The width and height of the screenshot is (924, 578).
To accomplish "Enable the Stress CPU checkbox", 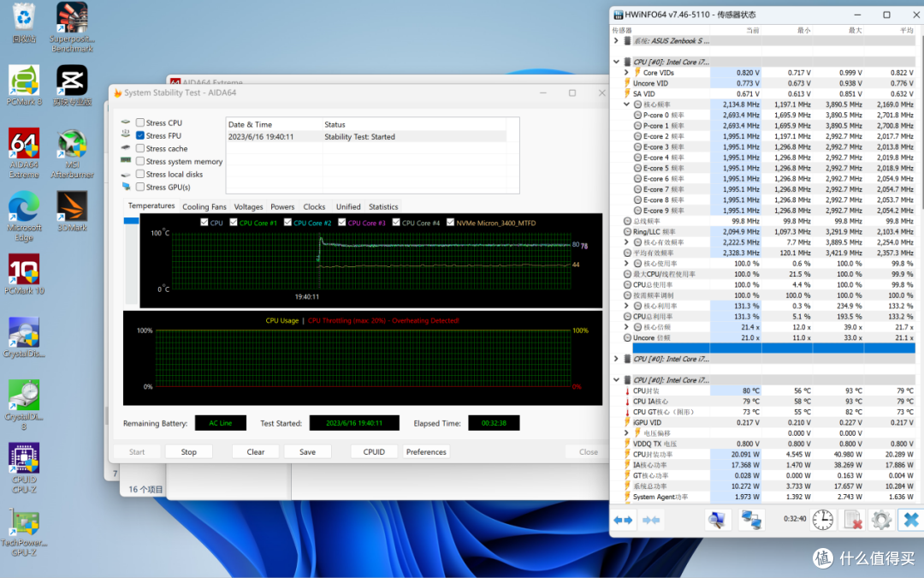I will (x=140, y=122).
